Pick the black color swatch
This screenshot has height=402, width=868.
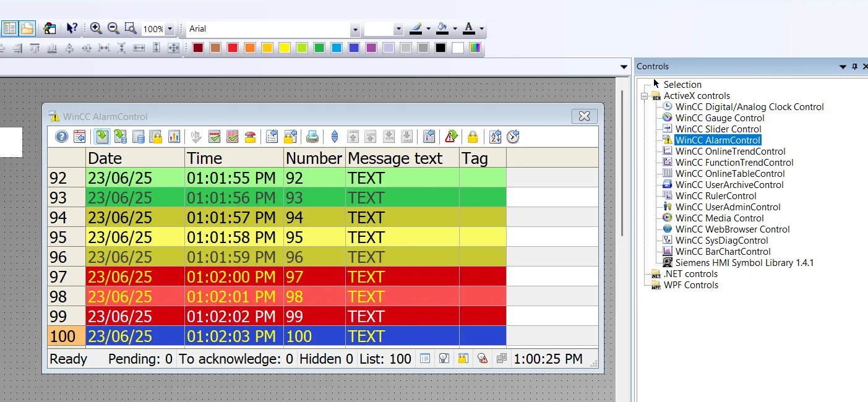pyautogui.click(x=440, y=48)
